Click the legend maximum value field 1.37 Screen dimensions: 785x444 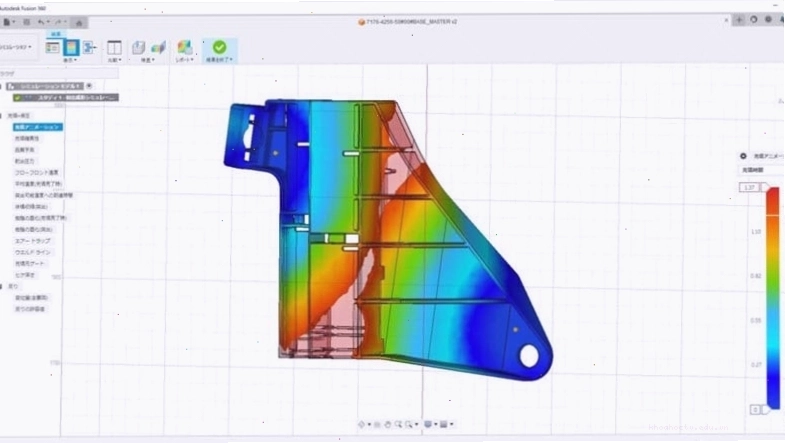[x=749, y=188]
